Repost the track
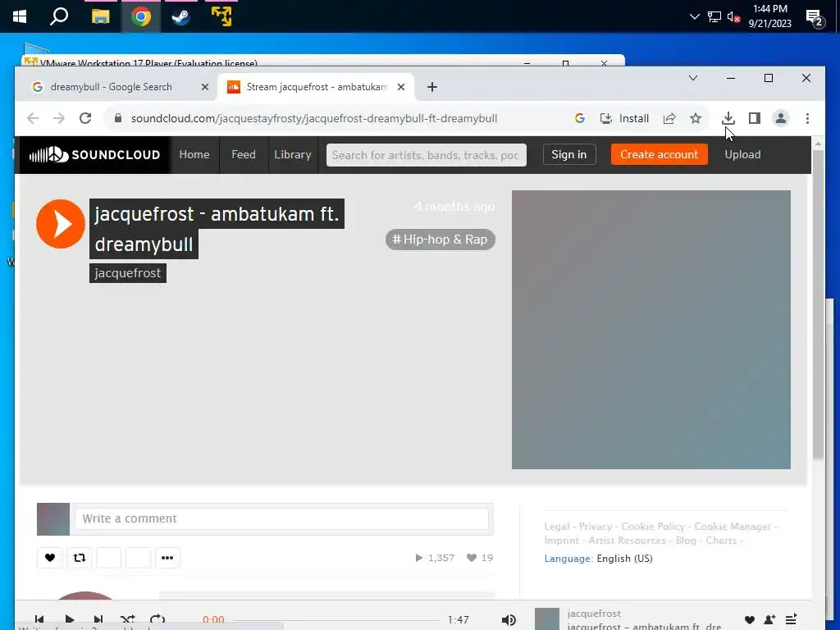This screenshot has height=630, width=840. pyautogui.click(x=80, y=558)
